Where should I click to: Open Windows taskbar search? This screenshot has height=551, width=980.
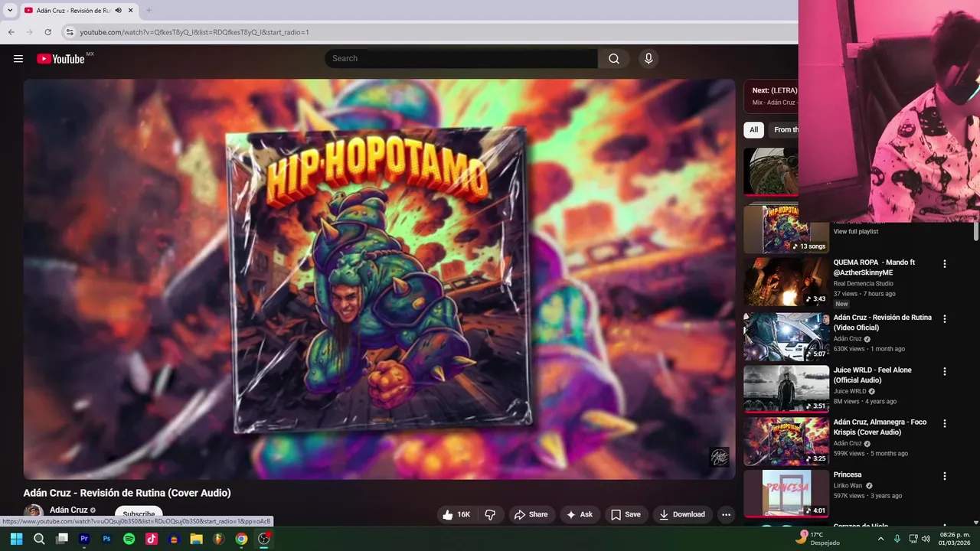point(39,539)
